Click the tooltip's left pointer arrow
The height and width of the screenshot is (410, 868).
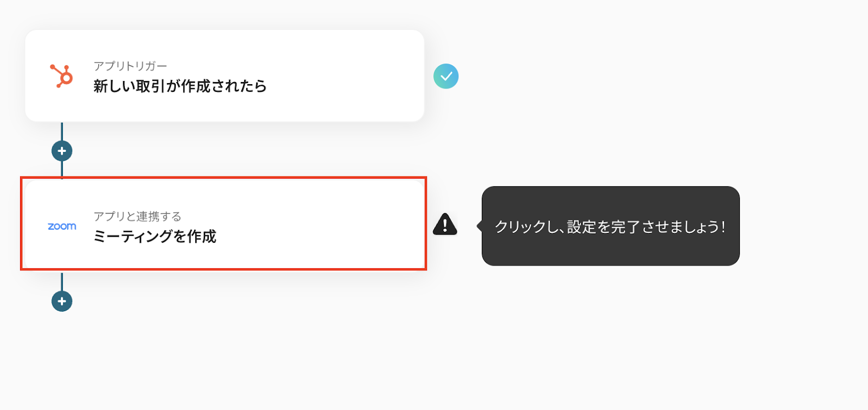click(x=480, y=226)
